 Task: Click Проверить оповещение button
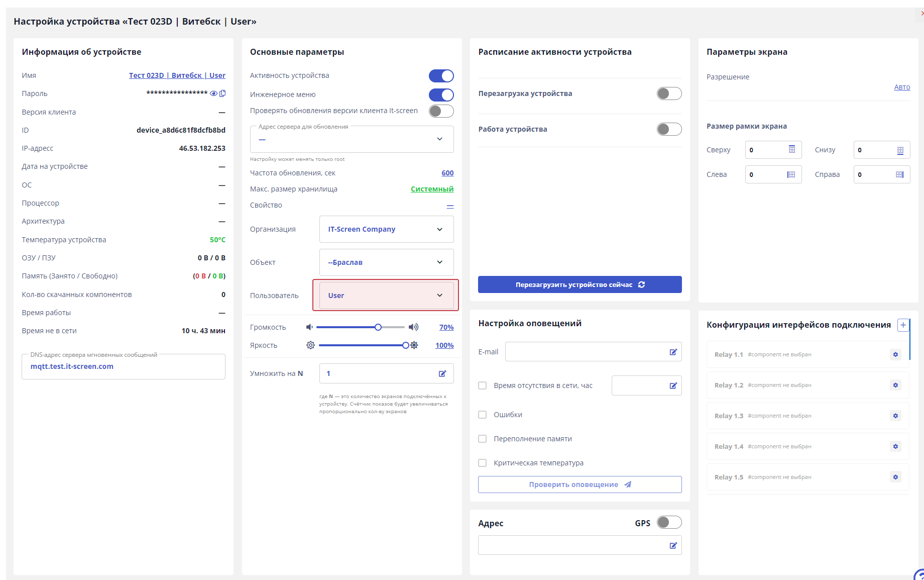pos(580,485)
